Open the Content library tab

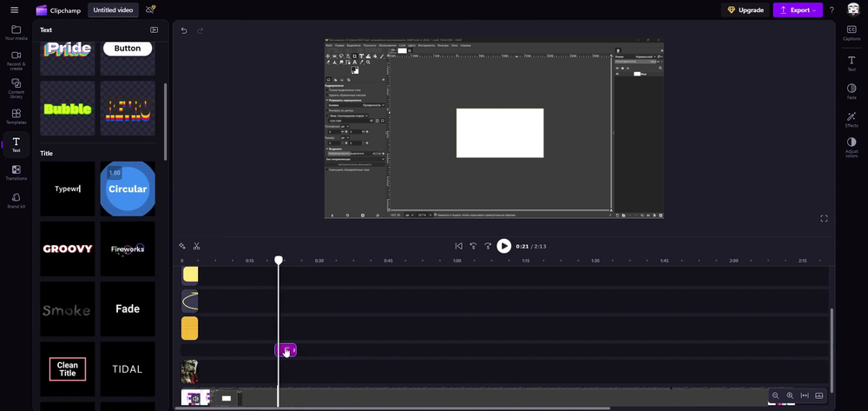tap(16, 89)
